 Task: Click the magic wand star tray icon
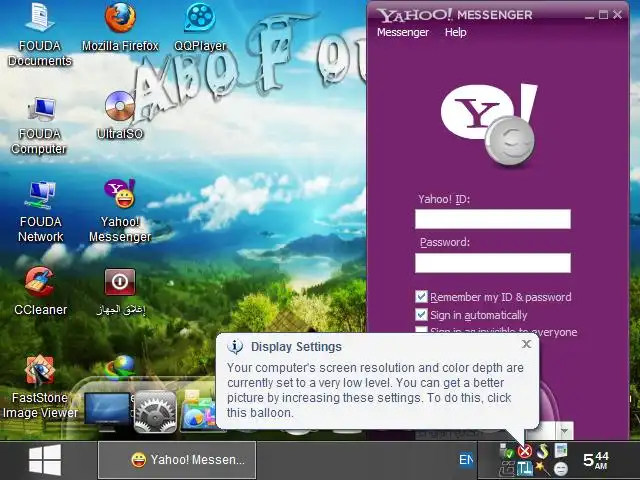543,468
